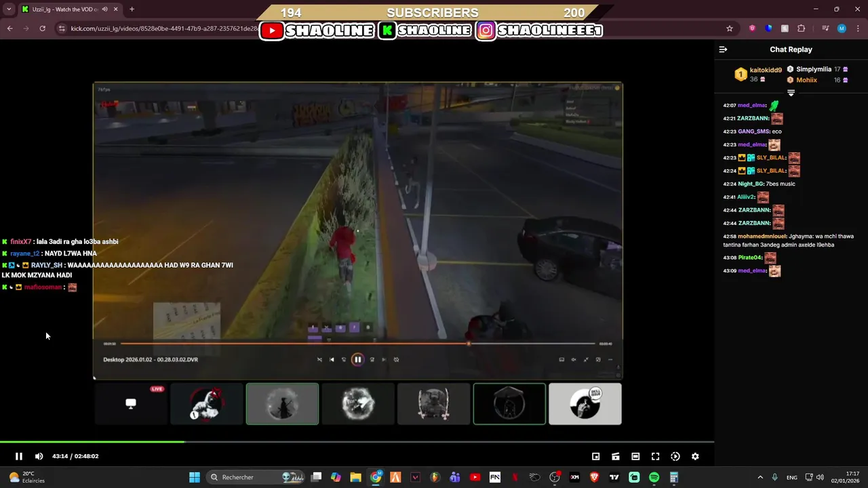The image size is (868, 488).
Task: Switch the ENG input language
Action: tap(791, 477)
